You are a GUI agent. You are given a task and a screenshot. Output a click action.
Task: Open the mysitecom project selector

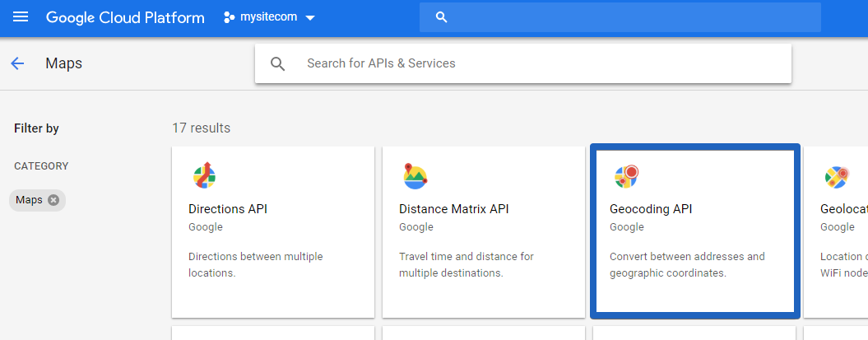(x=270, y=17)
